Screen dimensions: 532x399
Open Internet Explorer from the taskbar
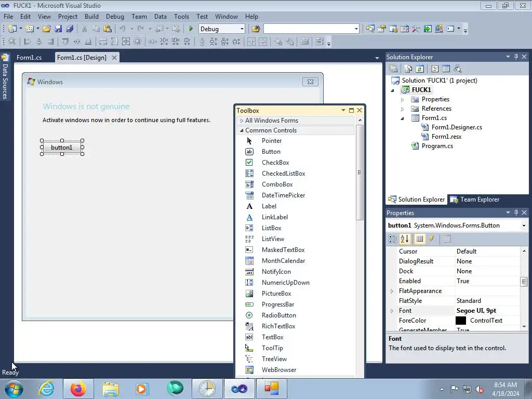pos(46,389)
